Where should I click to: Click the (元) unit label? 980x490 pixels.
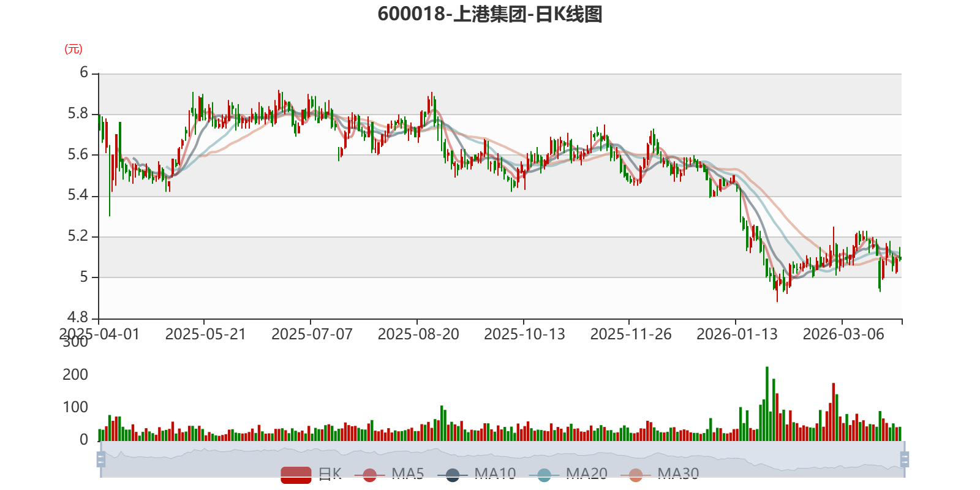click(73, 49)
